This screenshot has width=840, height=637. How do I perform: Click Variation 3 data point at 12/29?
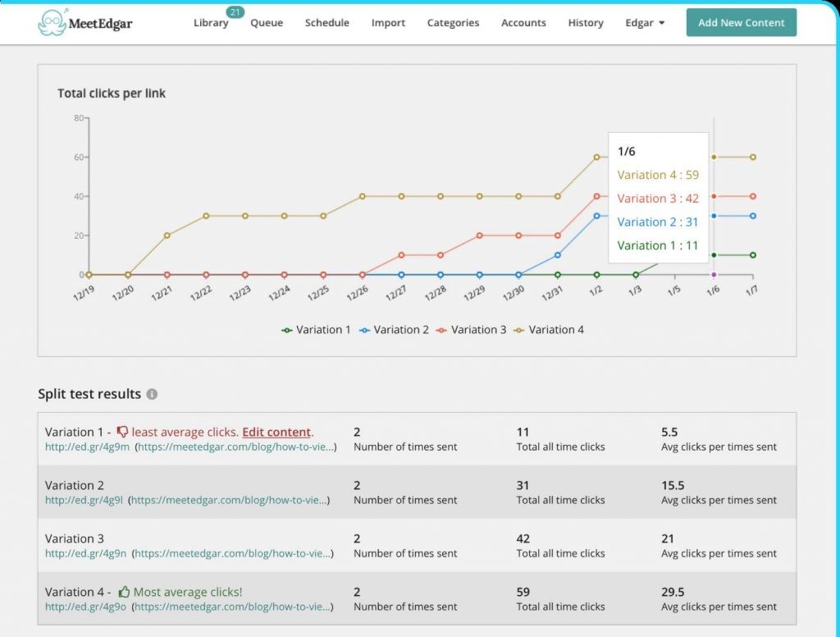[x=479, y=236]
